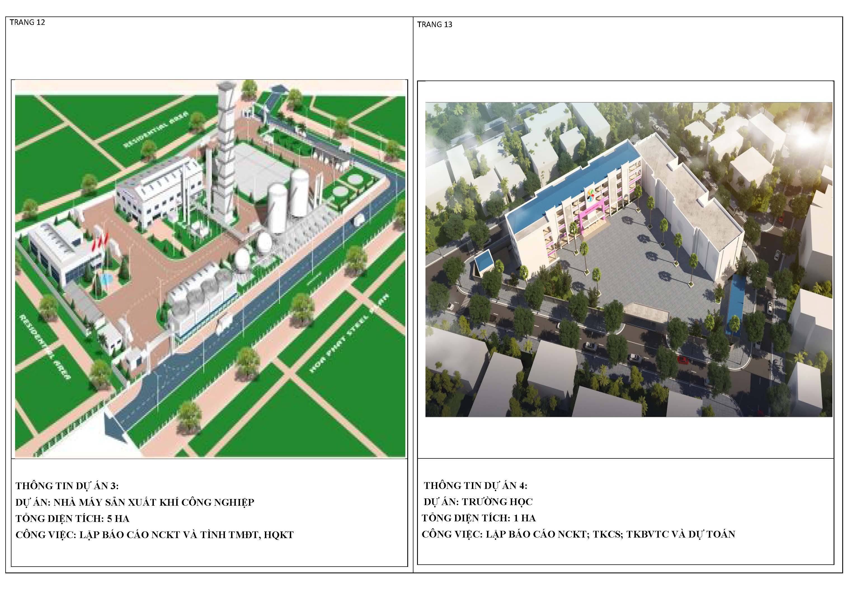The height and width of the screenshot is (601, 868).
Task: Select the heading THÔNG TIN DỰ ÁN 3
Action: (67, 486)
